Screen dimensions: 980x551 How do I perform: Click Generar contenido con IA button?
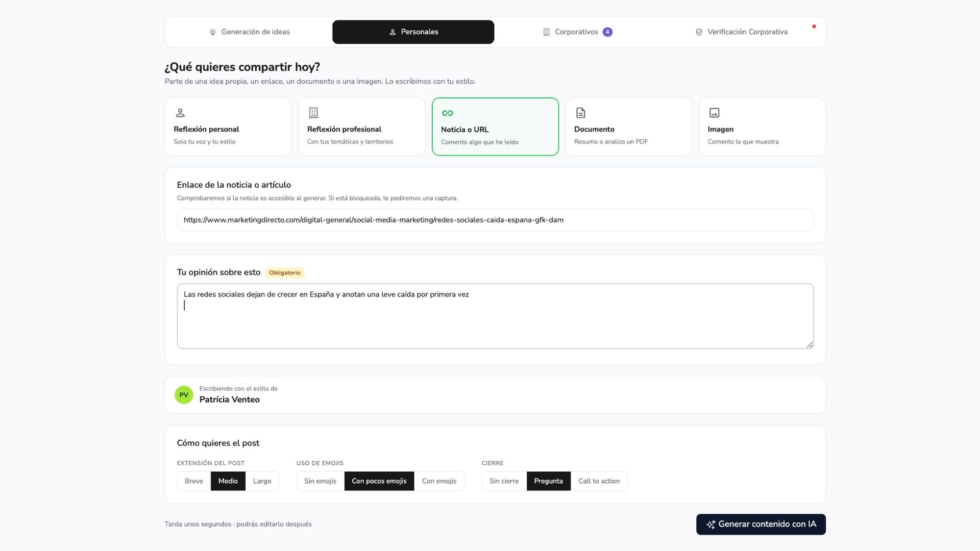pos(761,524)
